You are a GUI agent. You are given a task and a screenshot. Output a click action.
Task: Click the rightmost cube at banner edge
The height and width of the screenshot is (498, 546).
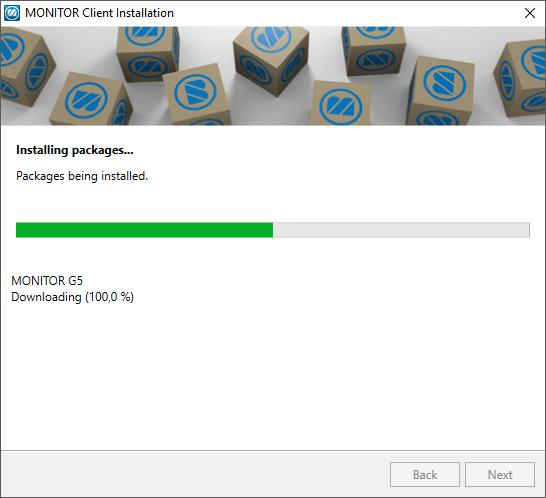click(521, 78)
